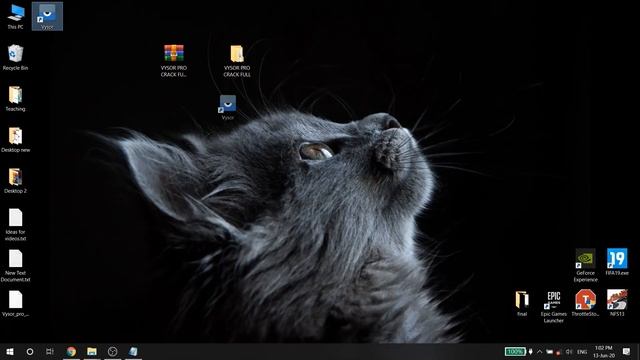Switch to OBS Studio in the taskbar
The height and width of the screenshot is (360, 640).
click(x=113, y=351)
